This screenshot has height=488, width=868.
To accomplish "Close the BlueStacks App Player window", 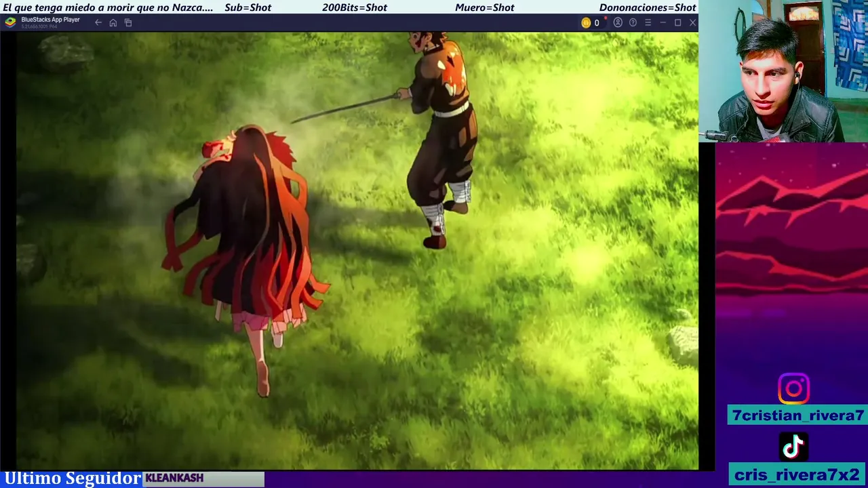I will click(x=692, y=22).
